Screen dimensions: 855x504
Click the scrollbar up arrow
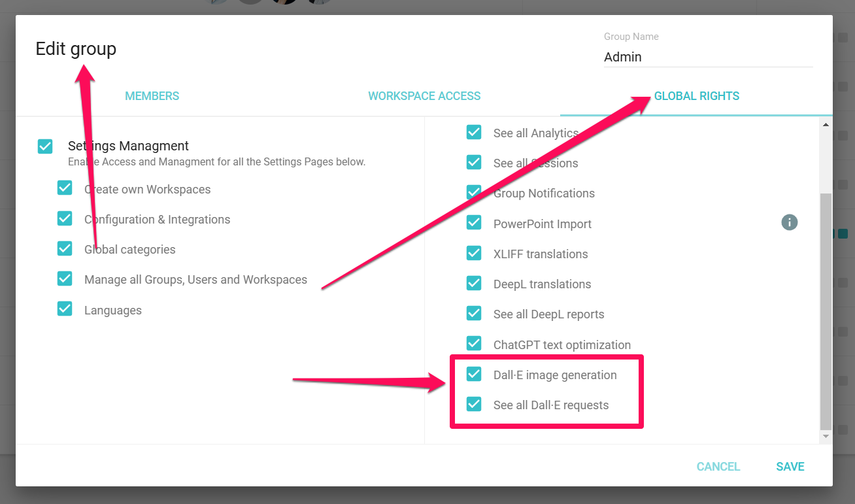click(826, 124)
